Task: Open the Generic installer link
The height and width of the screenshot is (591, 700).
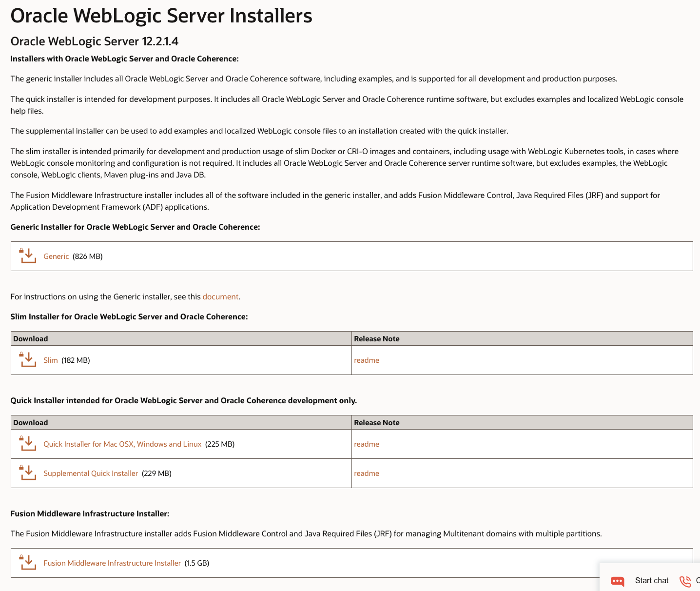Action: tap(56, 256)
